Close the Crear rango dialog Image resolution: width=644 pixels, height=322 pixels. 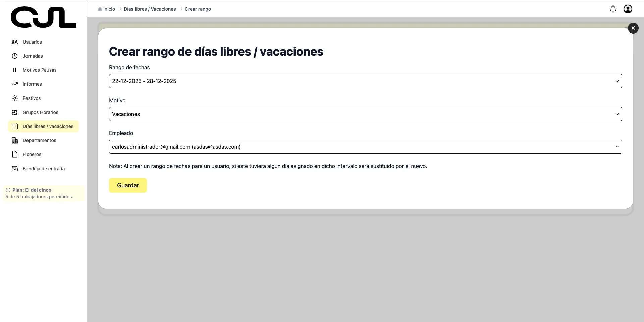633,28
